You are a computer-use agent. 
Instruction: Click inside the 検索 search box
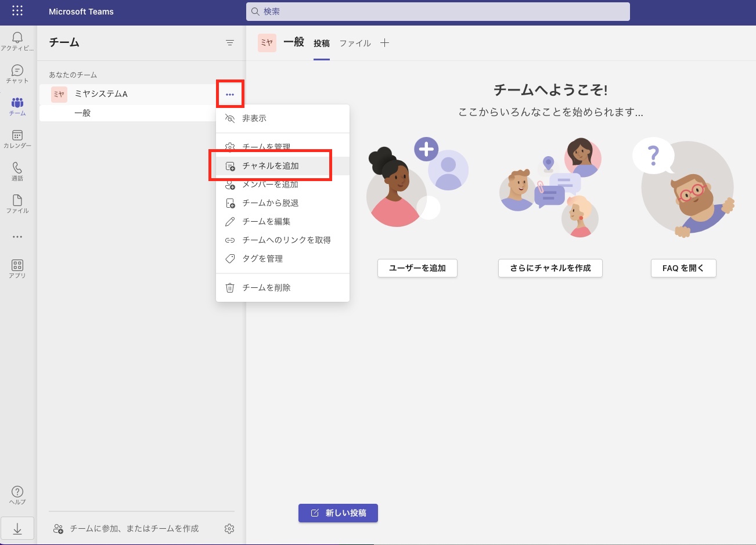click(x=438, y=12)
